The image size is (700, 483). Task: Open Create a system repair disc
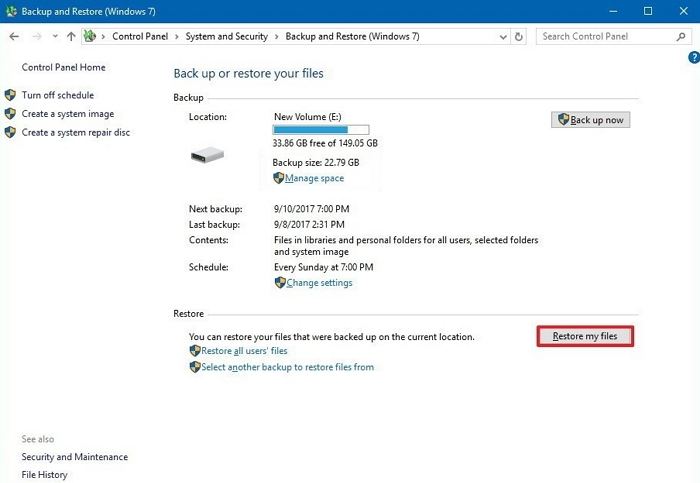76,133
